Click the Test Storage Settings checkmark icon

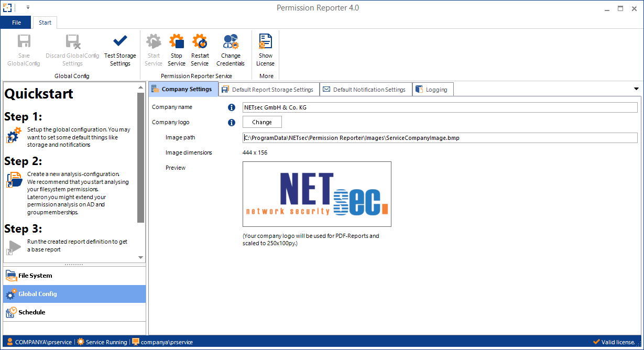click(120, 41)
